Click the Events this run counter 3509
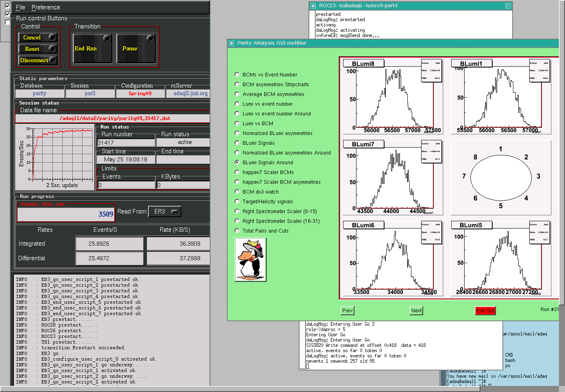The image size is (565, 392). pyautogui.click(x=66, y=214)
